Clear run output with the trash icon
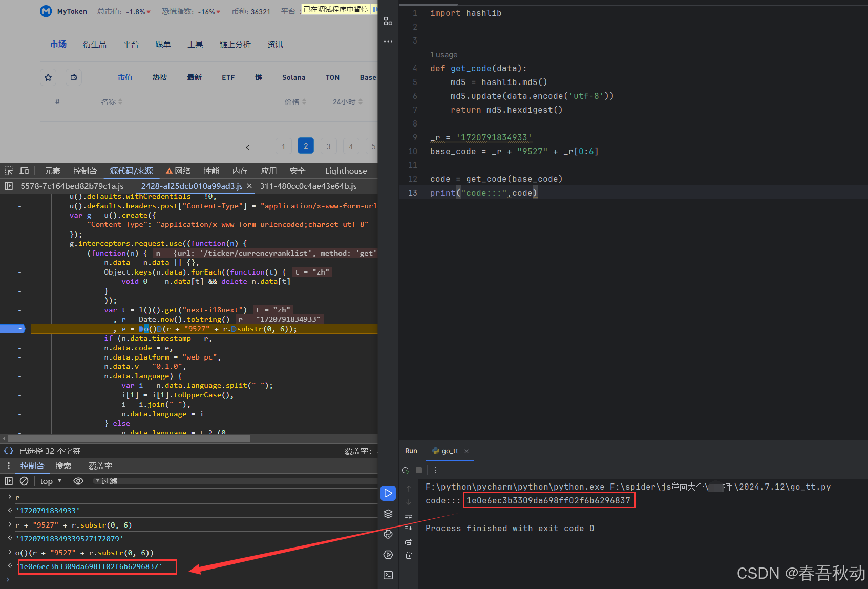Image resolution: width=868 pixels, height=589 pixels. pyautogui.click(x=409, y=555)
